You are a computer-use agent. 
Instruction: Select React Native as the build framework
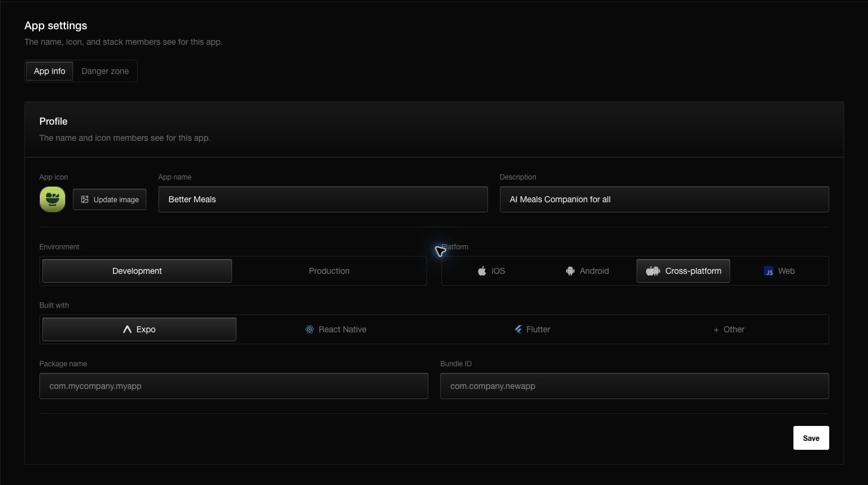point(335,329)
